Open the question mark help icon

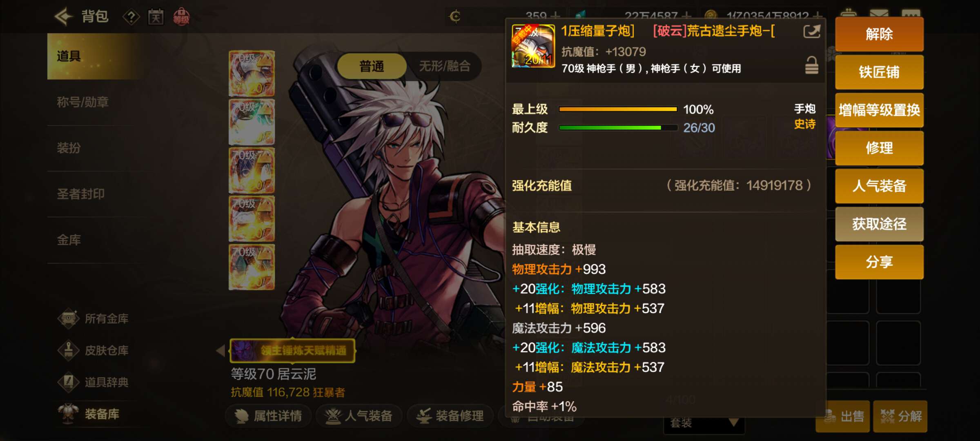pyautogui.click(x=131, y=17)
